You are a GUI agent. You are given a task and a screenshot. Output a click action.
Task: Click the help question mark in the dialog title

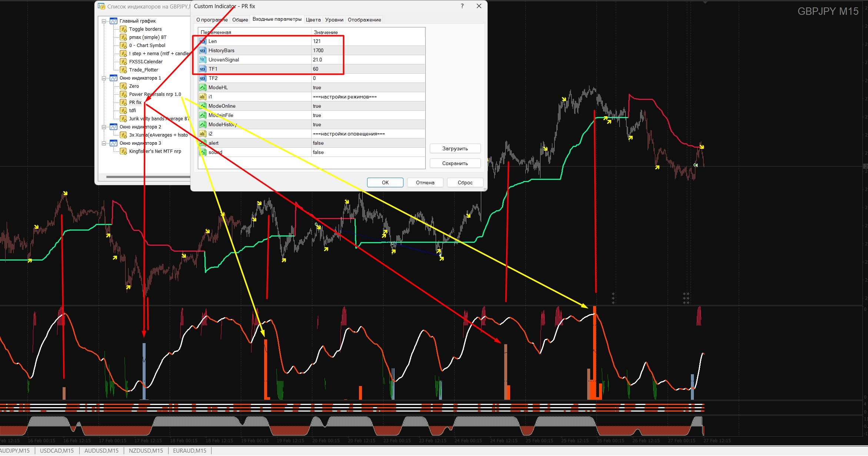462,6
